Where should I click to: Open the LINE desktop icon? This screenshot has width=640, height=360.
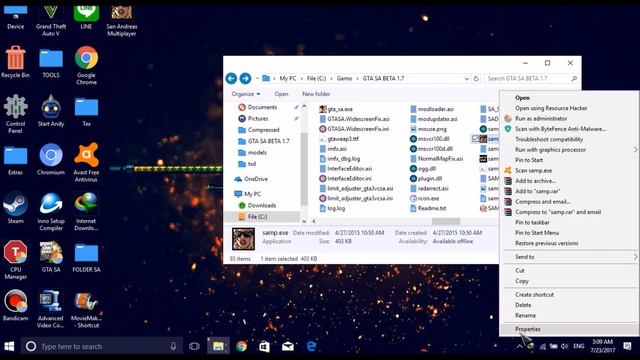pyautogui.click(x=86, y=18)
